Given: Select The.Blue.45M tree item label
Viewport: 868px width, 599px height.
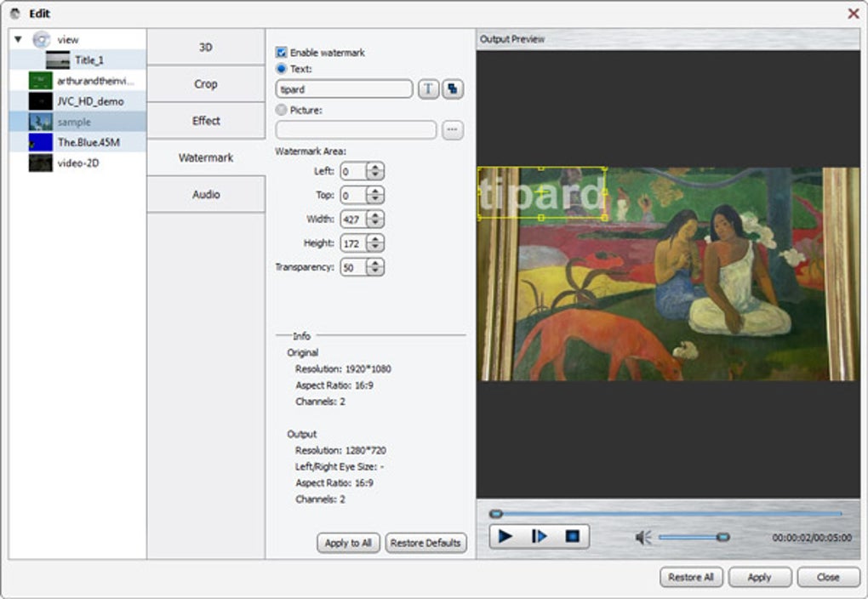Looking at the screenshot, I should tap(89, 142).
